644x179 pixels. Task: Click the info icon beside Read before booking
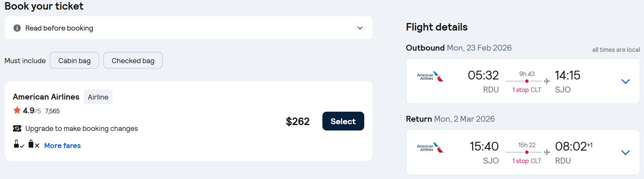pyautogui.click(x=17, y=28)
